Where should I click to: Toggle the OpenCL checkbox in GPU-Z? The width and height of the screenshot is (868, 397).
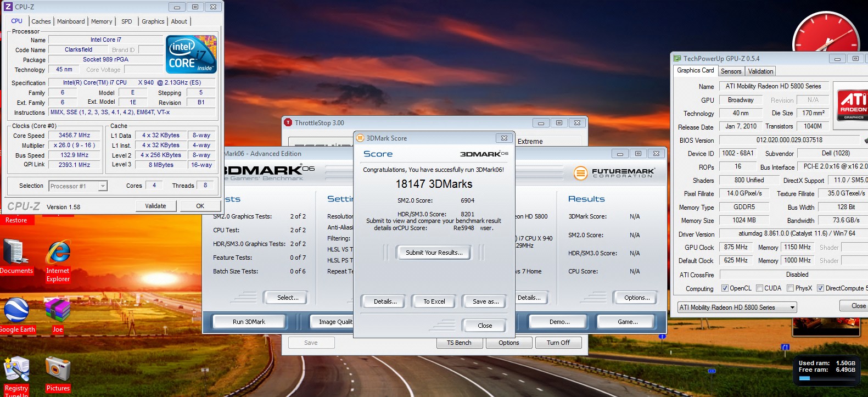tap(725, 288)
